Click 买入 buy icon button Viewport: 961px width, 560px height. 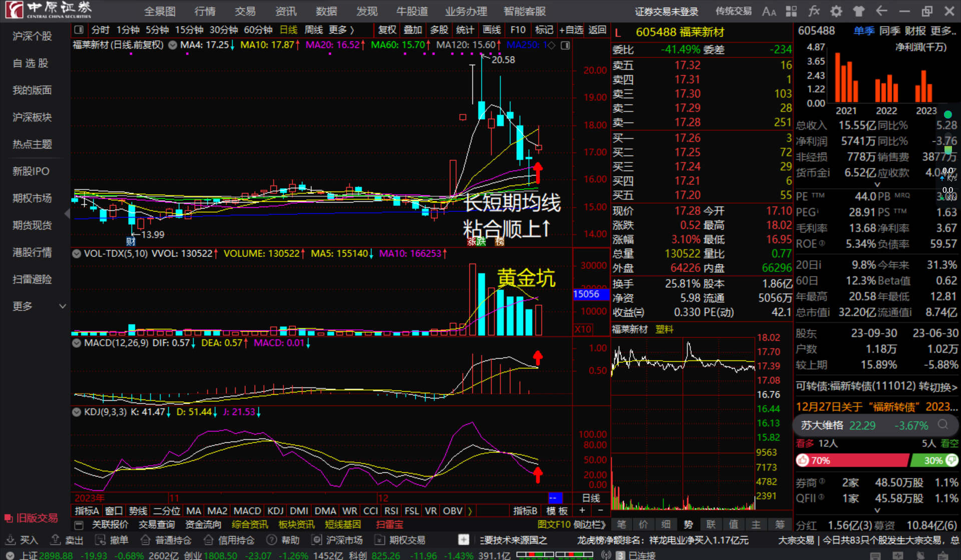click(x=22, y=540)
